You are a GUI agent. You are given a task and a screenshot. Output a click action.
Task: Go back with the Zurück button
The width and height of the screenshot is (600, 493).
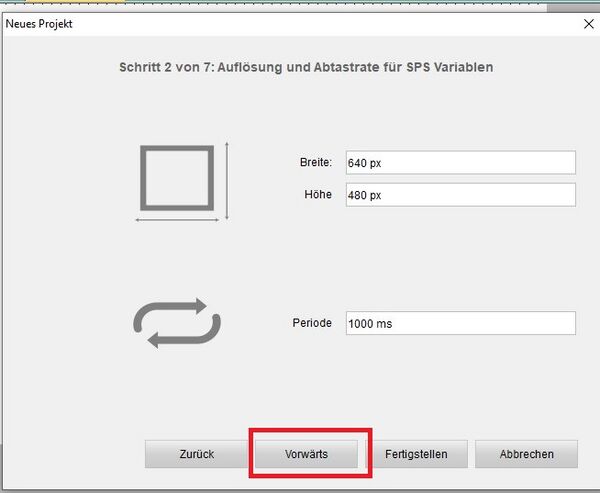(196, 454)
